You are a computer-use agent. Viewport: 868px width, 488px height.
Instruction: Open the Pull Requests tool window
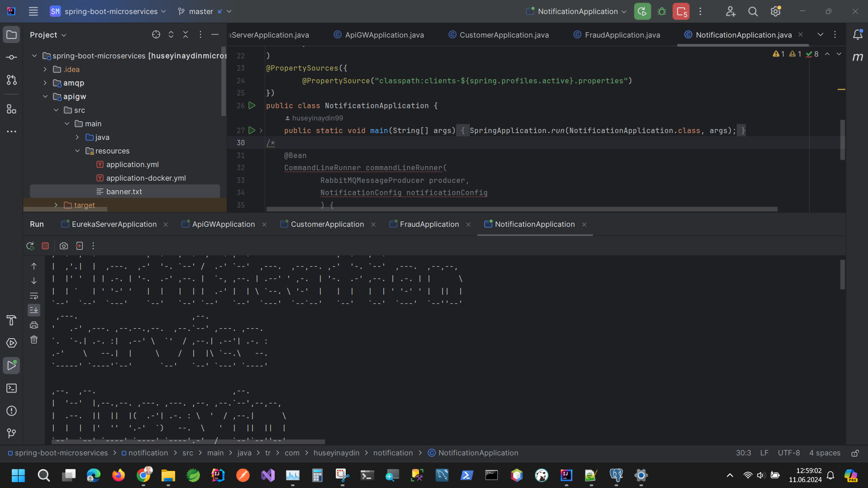pyautogui.click(x=12, y=80)
